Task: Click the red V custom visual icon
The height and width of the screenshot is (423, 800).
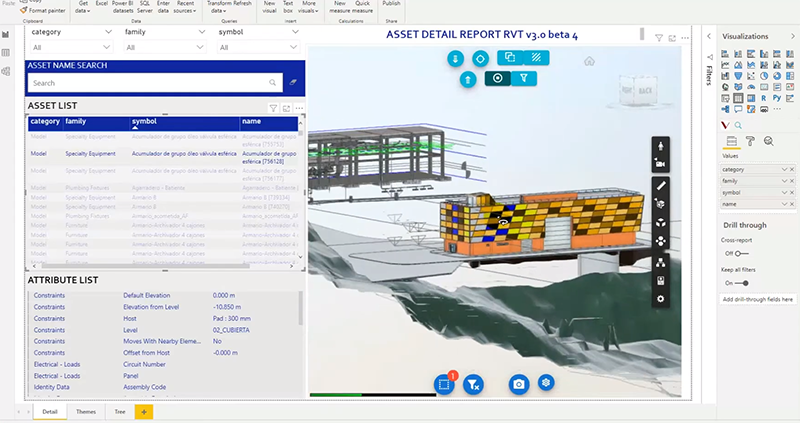Action: tap(725, 125)
